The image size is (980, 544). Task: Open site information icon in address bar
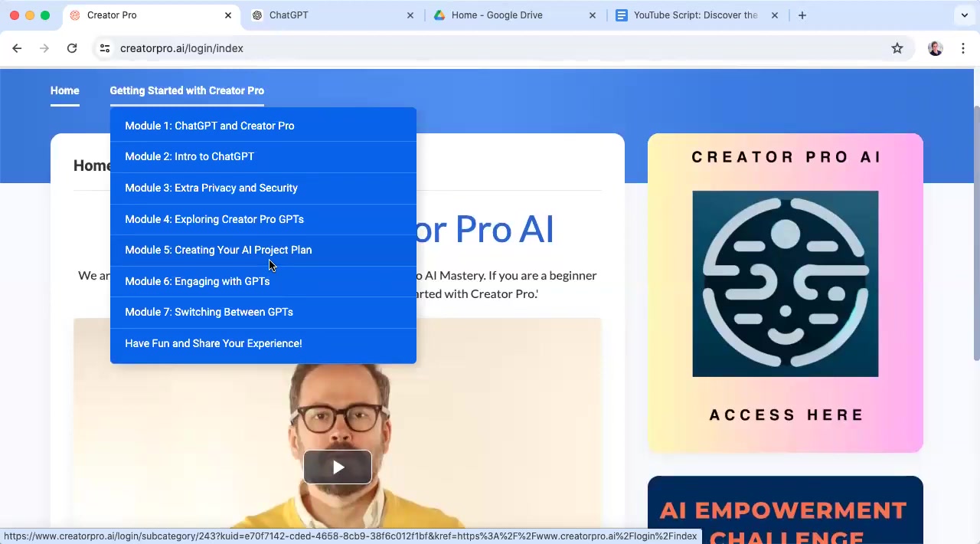point(105,48)
